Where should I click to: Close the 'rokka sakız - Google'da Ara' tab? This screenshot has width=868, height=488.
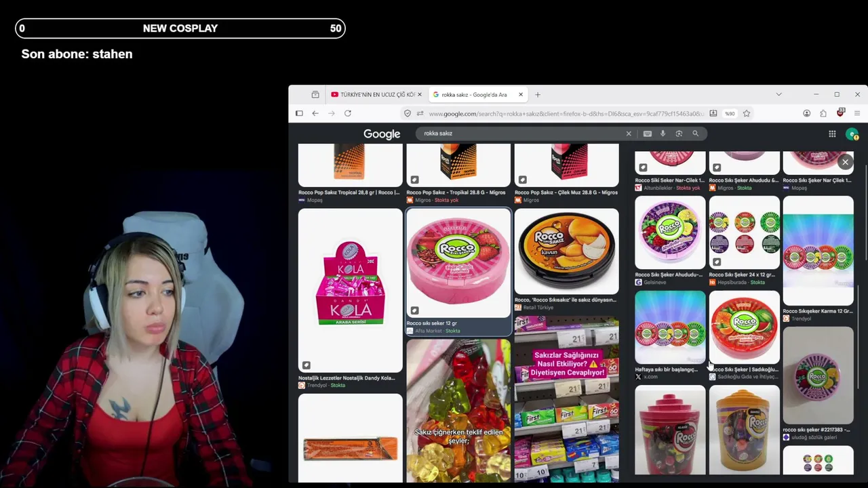(x=521, y=94)
